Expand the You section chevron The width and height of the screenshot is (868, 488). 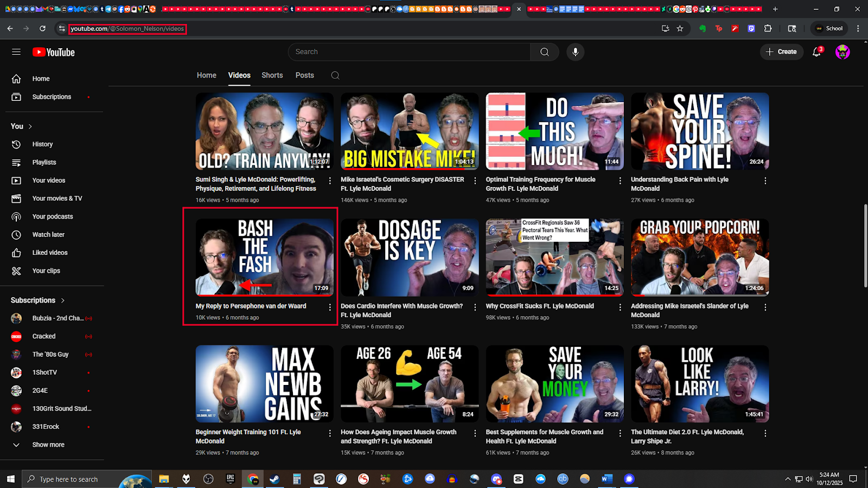pyautogui.click(x=30, y=126)
